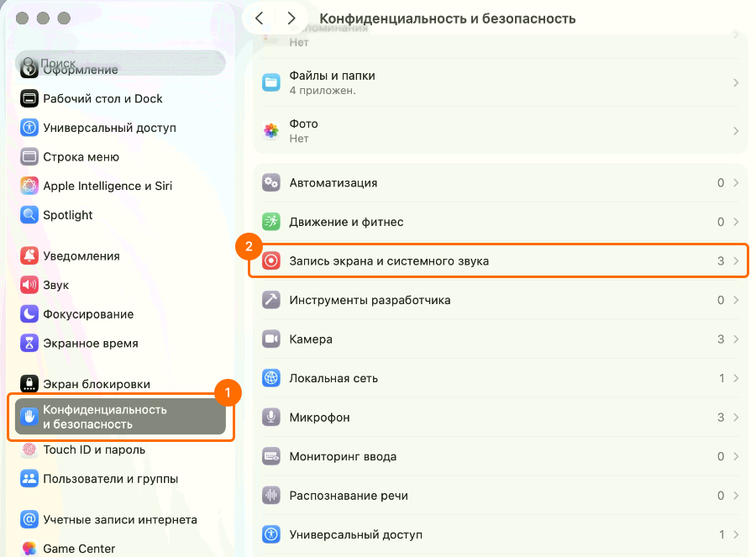Open Game Center in the sidebar
The height and width of the screenshot is (557, 756).
tap(79, 549)
